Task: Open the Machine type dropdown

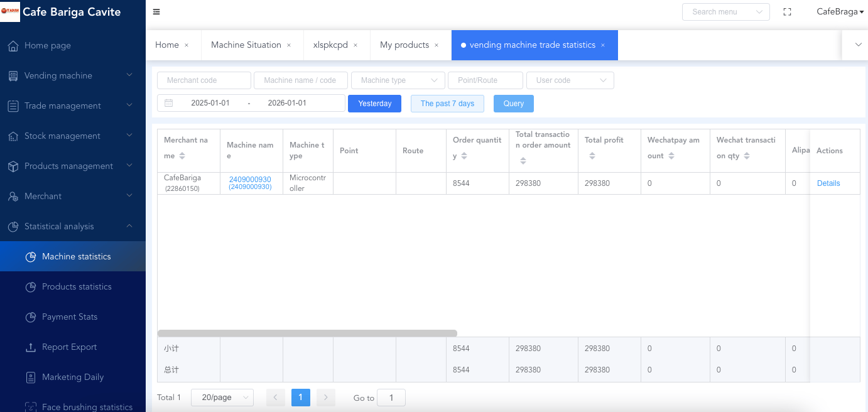Action: [398, 80]
